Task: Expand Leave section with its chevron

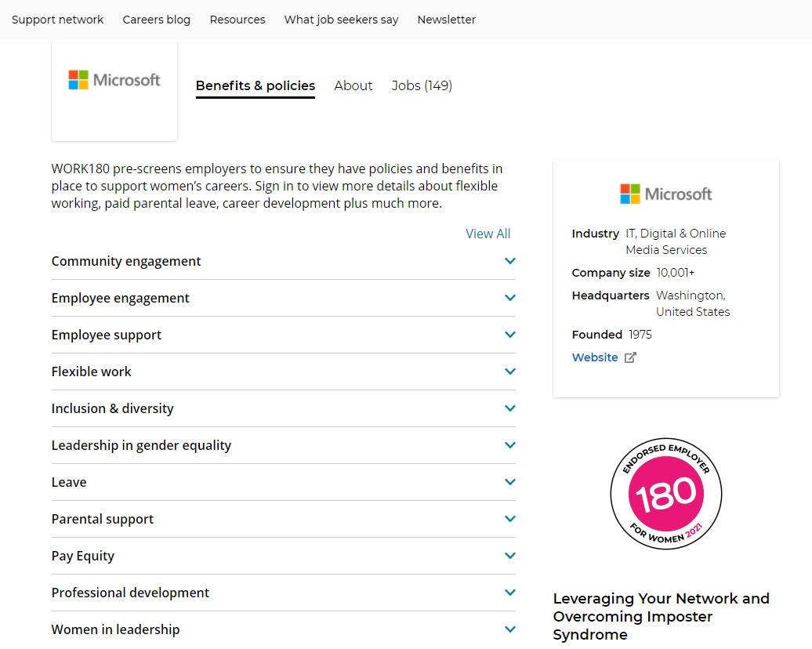Action: pos(510,482)
